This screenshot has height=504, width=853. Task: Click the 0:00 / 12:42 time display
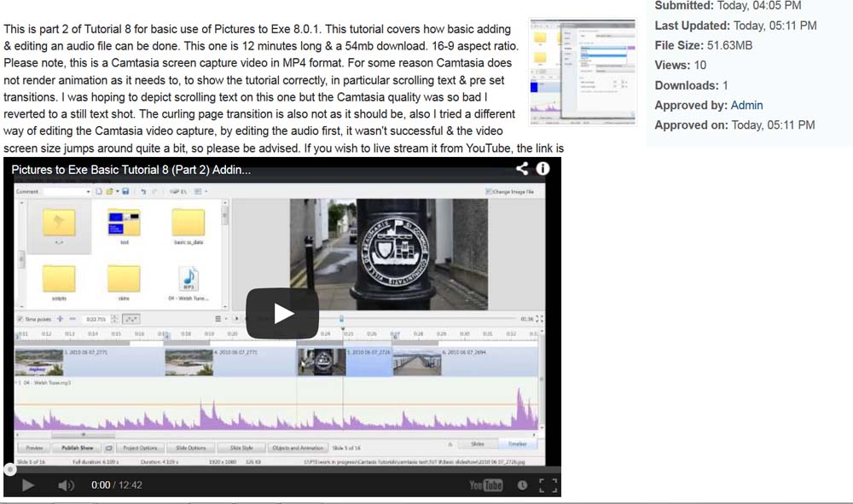point(116,485)
